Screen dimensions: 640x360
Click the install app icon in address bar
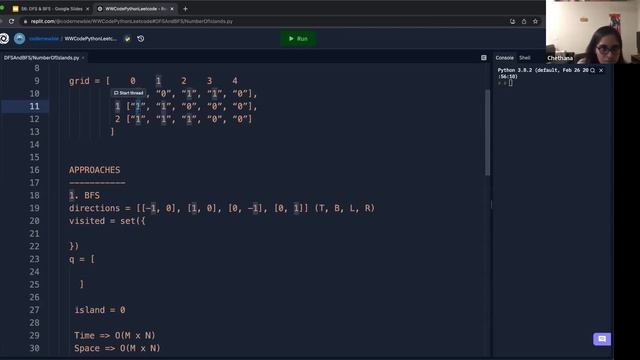(512, 21)
